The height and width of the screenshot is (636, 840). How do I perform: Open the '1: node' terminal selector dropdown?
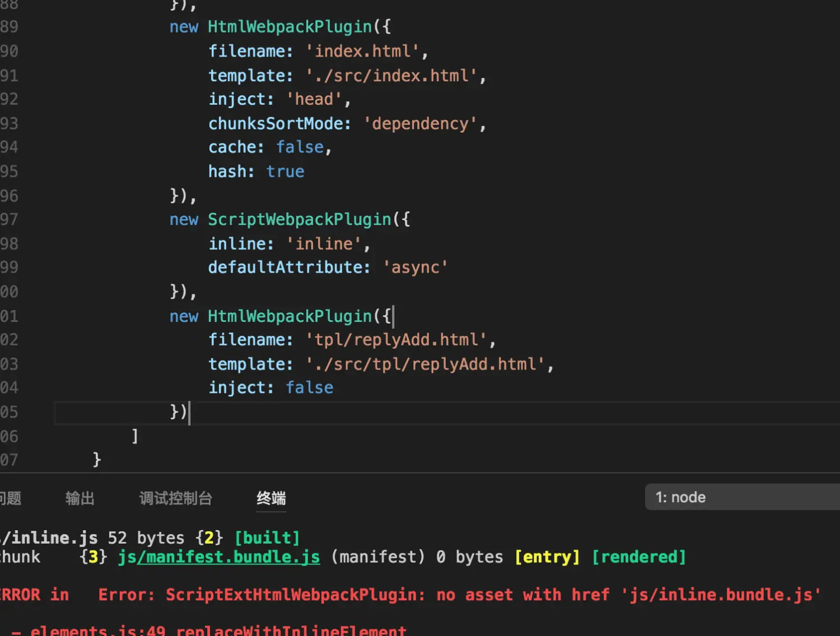(743, 497)
